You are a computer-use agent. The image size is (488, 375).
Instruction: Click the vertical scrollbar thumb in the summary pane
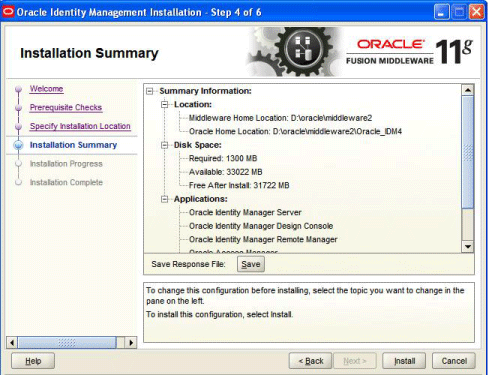(468, 152)
